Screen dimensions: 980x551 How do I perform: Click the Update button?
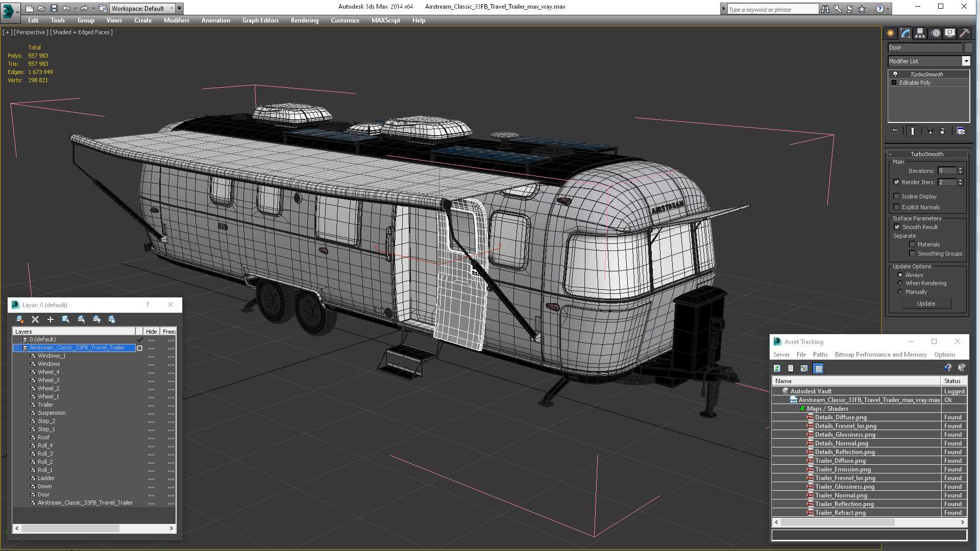pyautogui.click(x=926, y=304)
